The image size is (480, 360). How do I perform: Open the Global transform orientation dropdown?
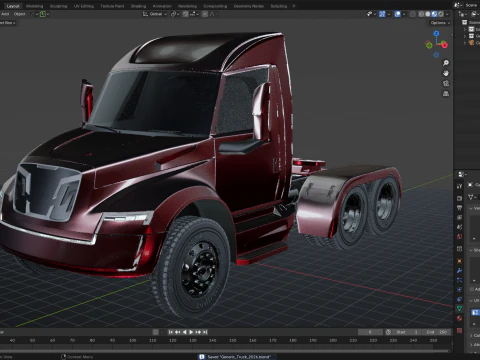tap(155, 14)
